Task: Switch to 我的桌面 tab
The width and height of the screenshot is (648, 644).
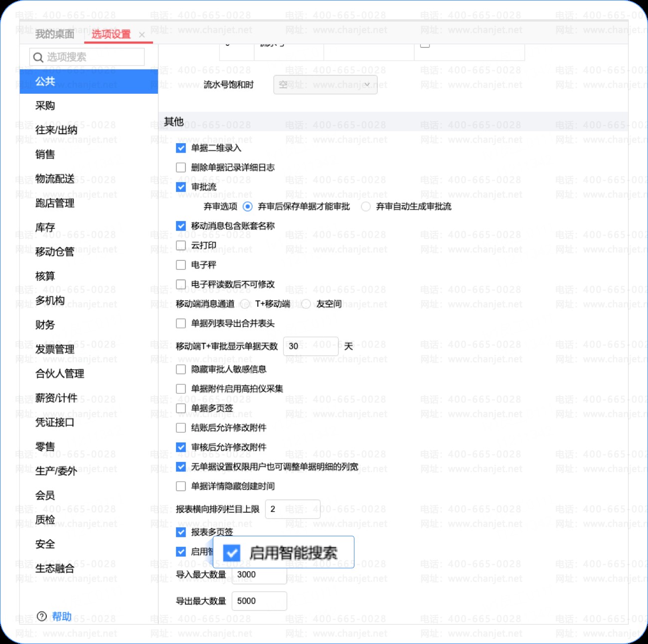Action: [55, 34]
